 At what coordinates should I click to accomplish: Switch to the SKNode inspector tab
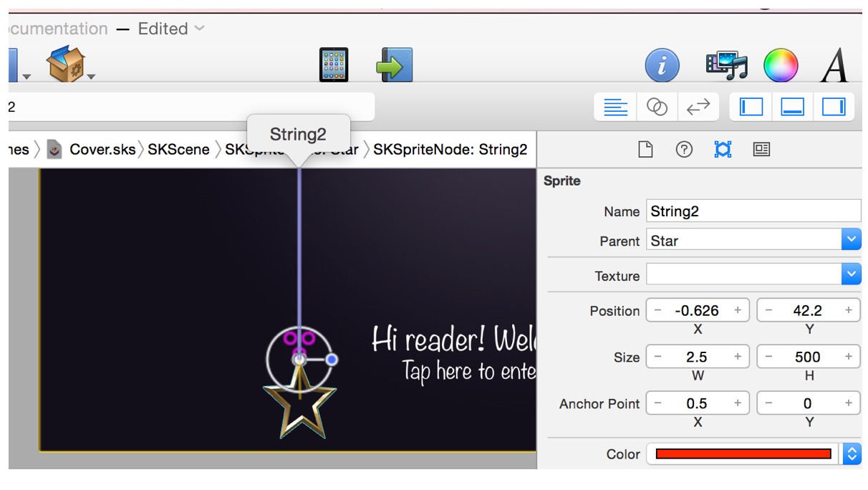723,149
